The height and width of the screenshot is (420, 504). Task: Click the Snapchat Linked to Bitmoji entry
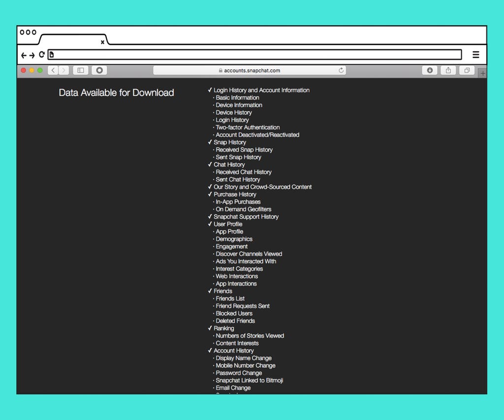tap(249, 381)
